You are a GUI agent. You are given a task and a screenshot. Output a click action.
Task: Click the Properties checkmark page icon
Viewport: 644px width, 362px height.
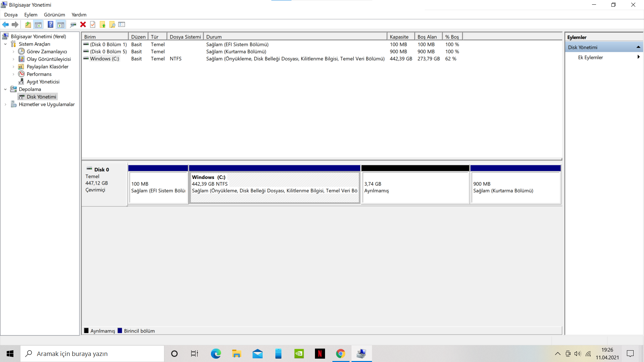(x=93, y=24)
